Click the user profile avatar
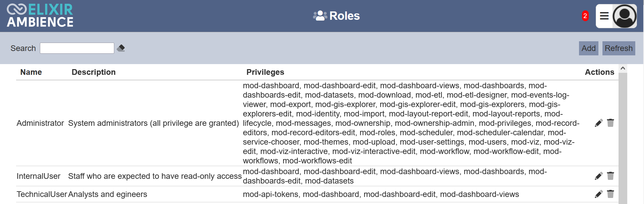The image size is (644, 204). click(x=625, y=16)
